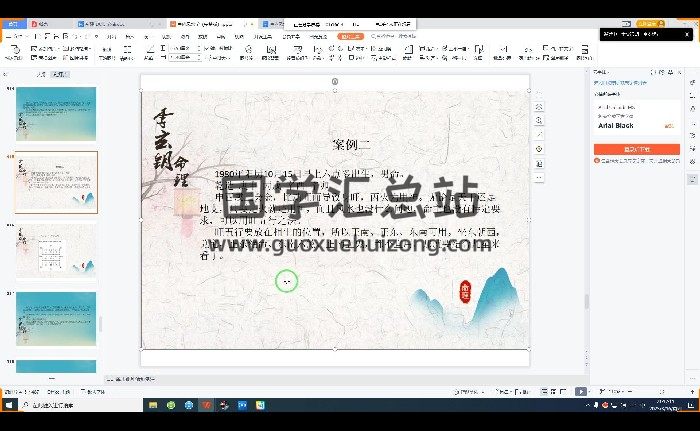Click the second icon in slide floating toolbar
This screenshot has width=700, height=431.
click(x=539, y=120)
